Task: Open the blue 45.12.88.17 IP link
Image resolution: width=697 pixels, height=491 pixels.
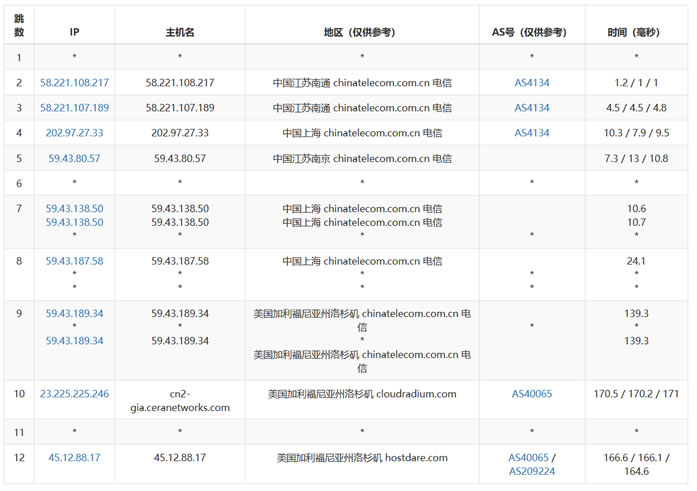Action: (x=75, y=458)
